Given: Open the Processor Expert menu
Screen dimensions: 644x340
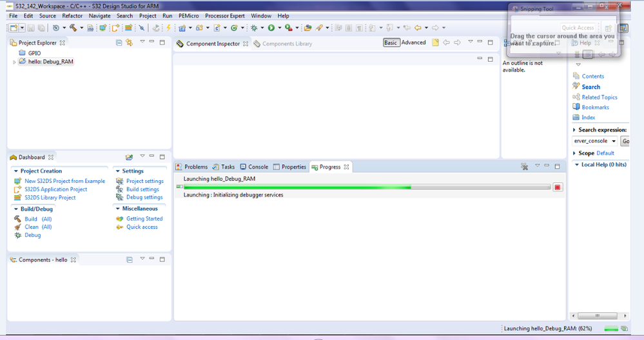Looking at the screenshot, I should pyautogui.click(x=225, y=16).
